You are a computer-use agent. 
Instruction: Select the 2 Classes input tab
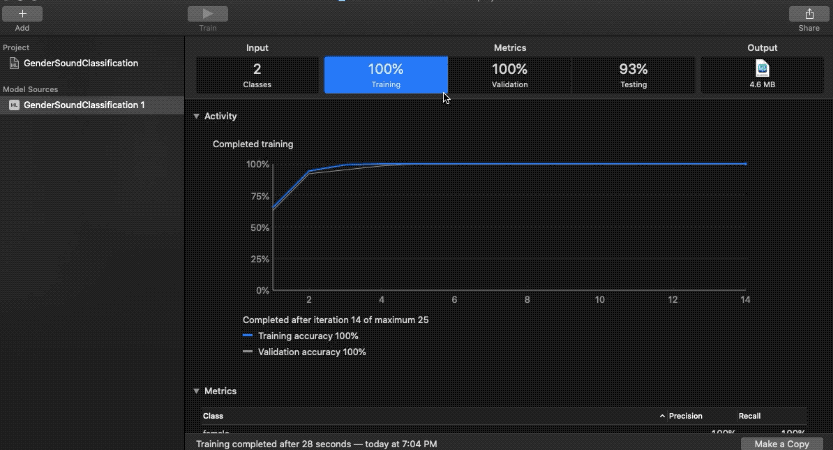click(257, 75)
